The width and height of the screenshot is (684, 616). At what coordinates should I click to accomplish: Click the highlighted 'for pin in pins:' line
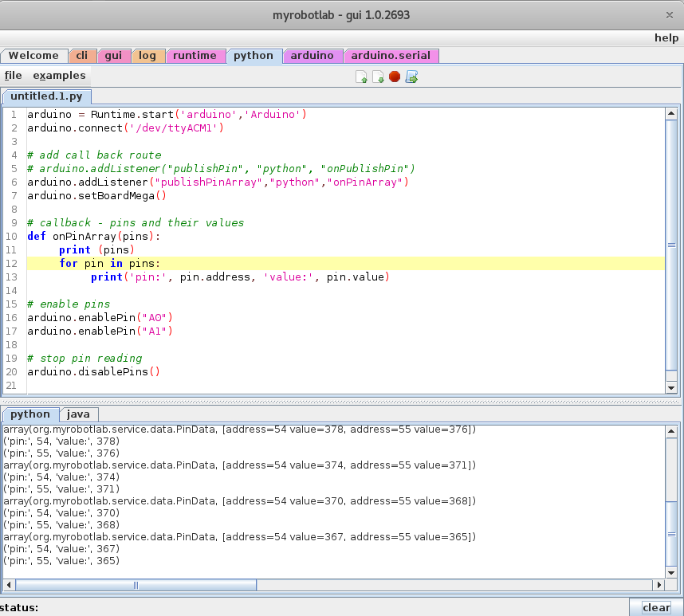345,263
